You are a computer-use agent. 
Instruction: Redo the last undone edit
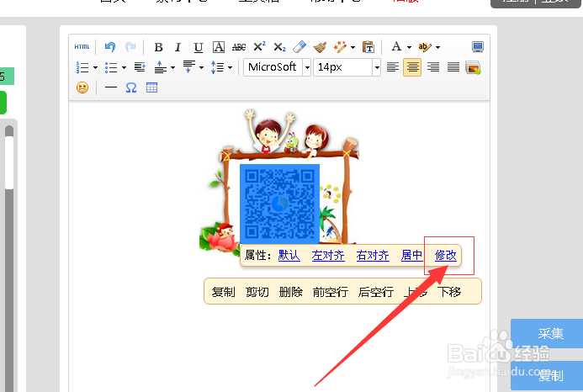[x=130, y=47]
